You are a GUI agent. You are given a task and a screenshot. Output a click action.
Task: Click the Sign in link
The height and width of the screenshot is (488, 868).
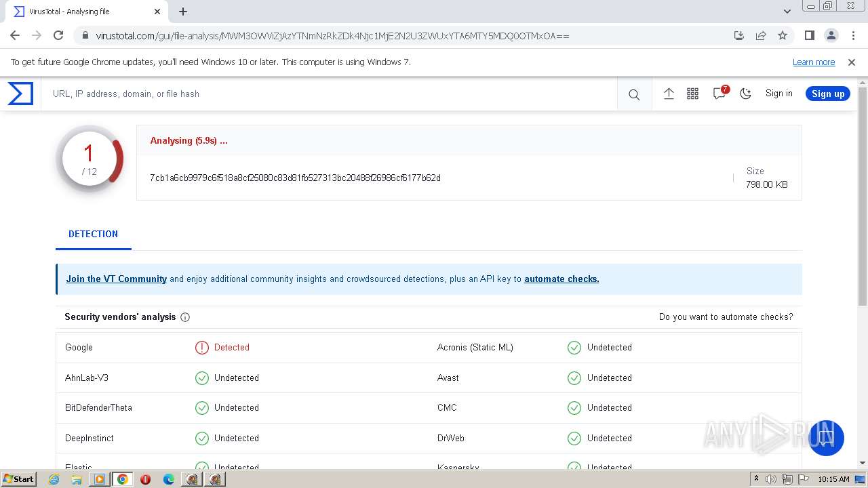778,94
